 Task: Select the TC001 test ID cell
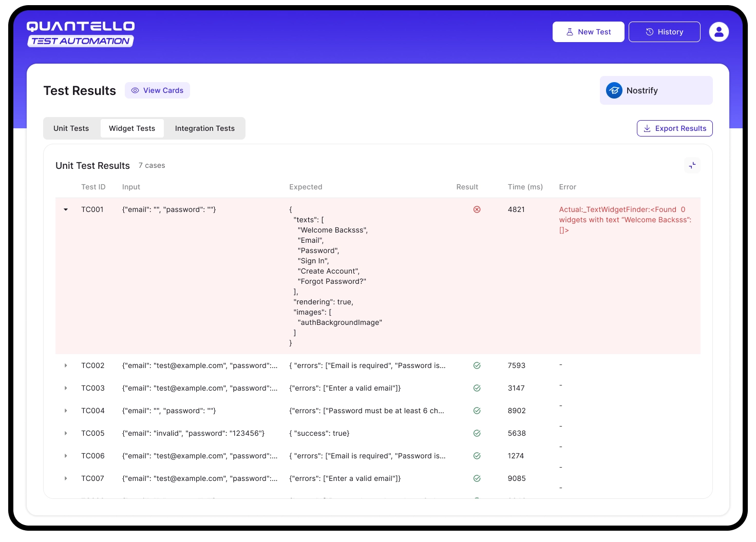coord(92,209)
